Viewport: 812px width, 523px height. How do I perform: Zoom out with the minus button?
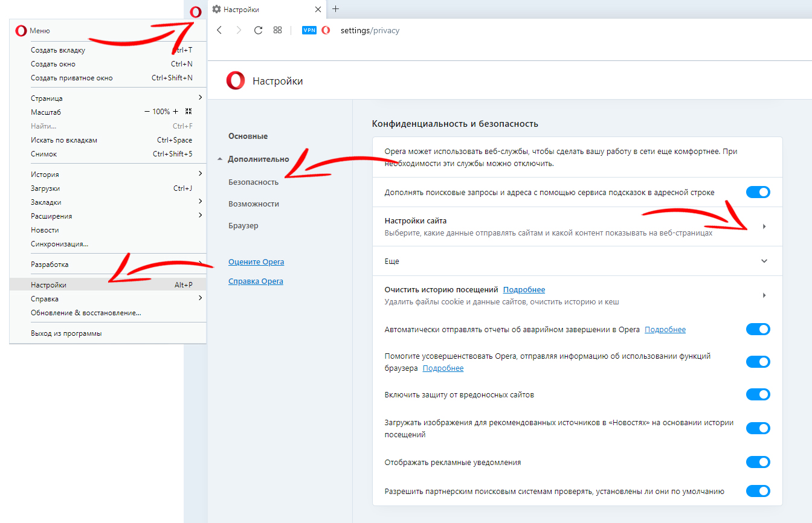pyautogui.click(x=147, y=112)
